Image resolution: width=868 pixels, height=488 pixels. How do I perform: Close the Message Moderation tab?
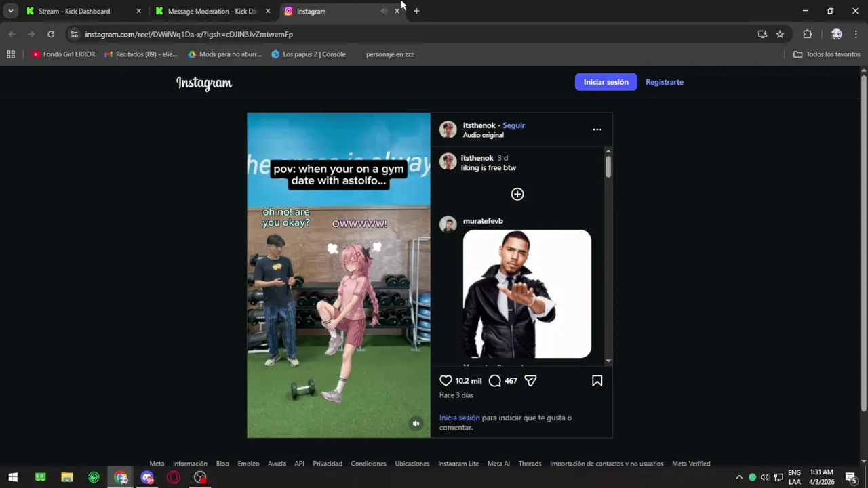click(267, 11)
